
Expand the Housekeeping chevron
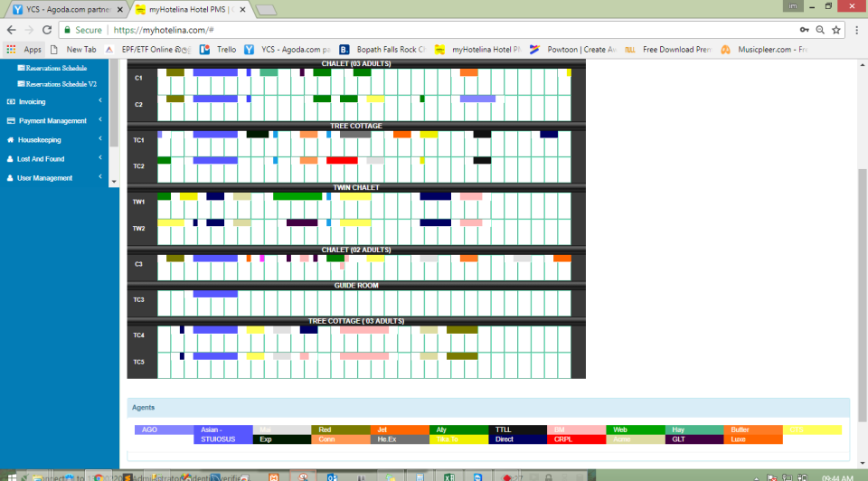pos(100,139)
